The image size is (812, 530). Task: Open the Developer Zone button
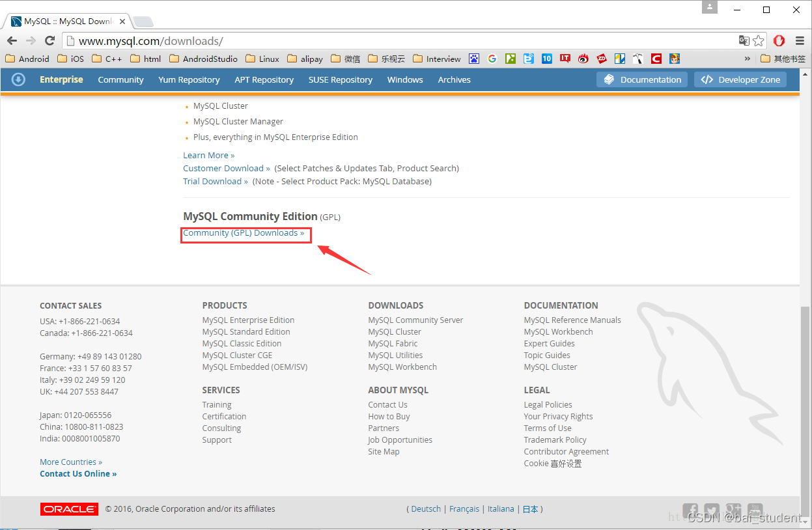point(740,79)
